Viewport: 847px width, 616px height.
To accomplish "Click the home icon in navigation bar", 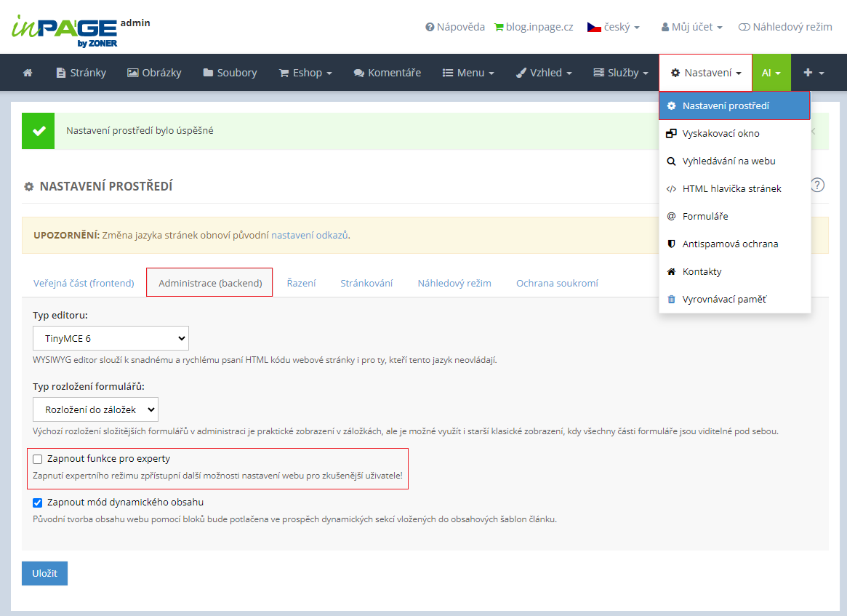I will [x=28, y=73].
